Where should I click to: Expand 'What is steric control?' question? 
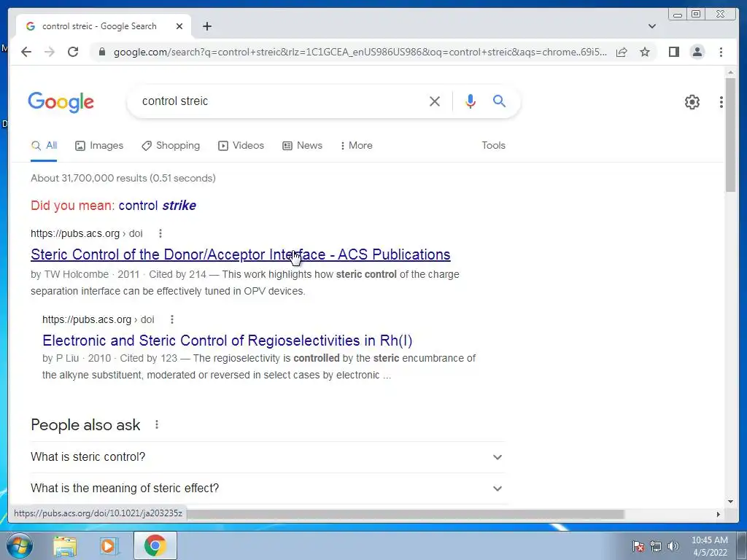tap(267, 457)
